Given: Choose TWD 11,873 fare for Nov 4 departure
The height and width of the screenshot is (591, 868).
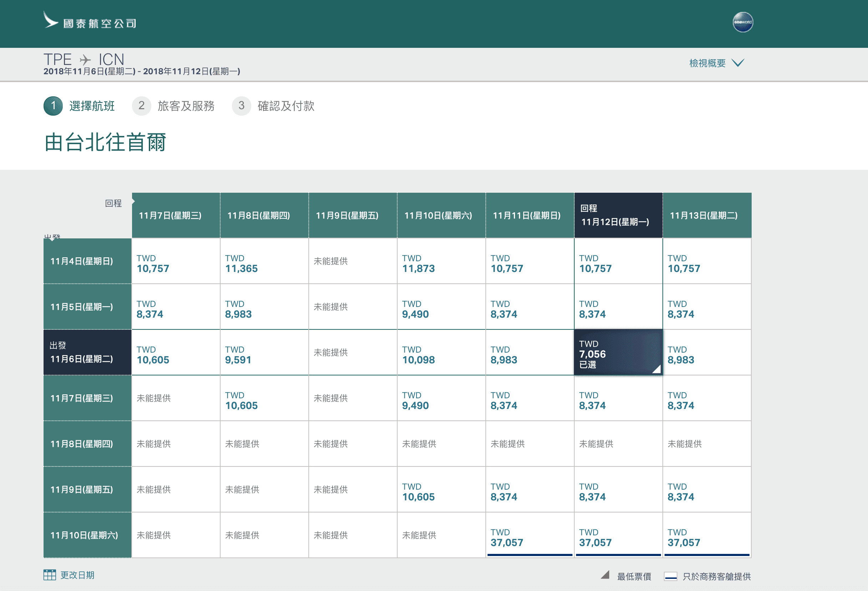Looking at the screenshot, I should click(x=441, y=261).
